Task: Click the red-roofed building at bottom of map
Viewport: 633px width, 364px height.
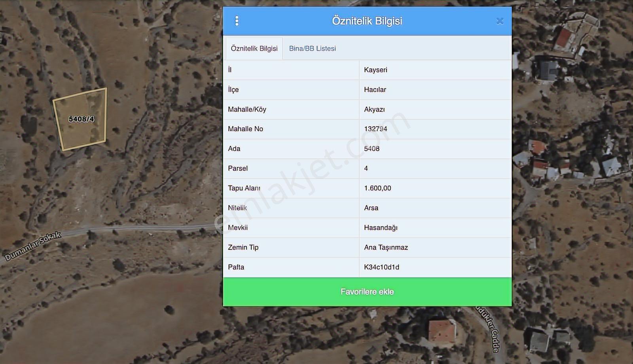Action: 441,330
